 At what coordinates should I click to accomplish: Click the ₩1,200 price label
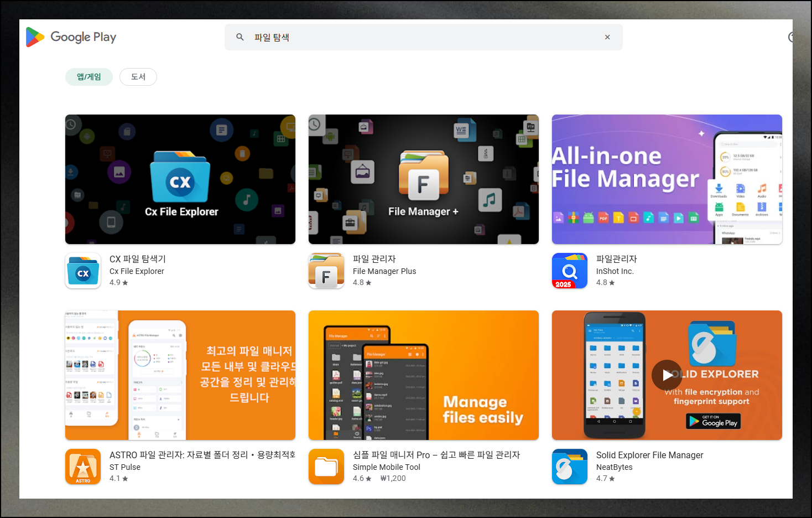click(393, 478)
